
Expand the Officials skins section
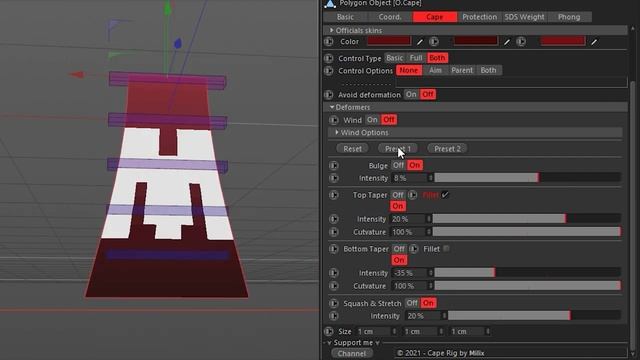331,30
